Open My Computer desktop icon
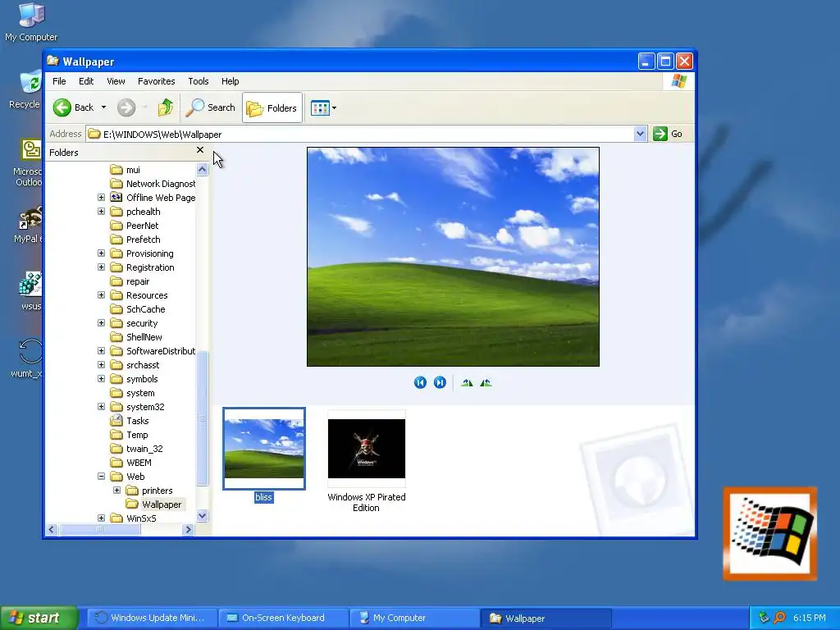Image resolution: width=840 pixels, height=630 pixels. click(x=31, y=22)
